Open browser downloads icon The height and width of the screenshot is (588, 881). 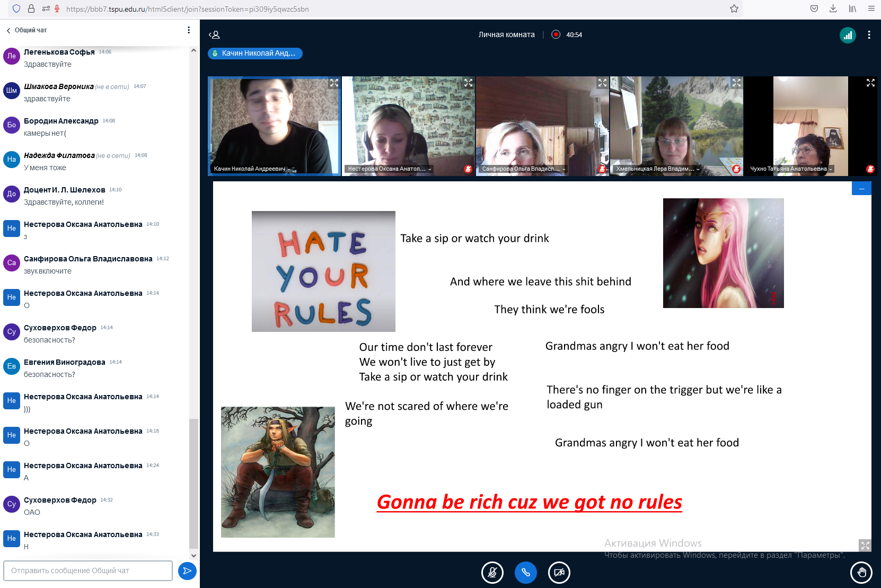(x=833, y=8)
